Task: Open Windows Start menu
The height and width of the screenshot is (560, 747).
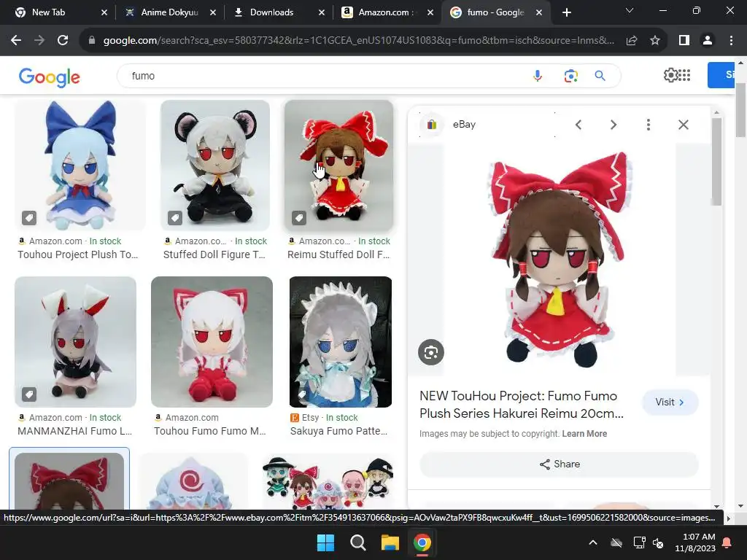Action: coord(326,542)
